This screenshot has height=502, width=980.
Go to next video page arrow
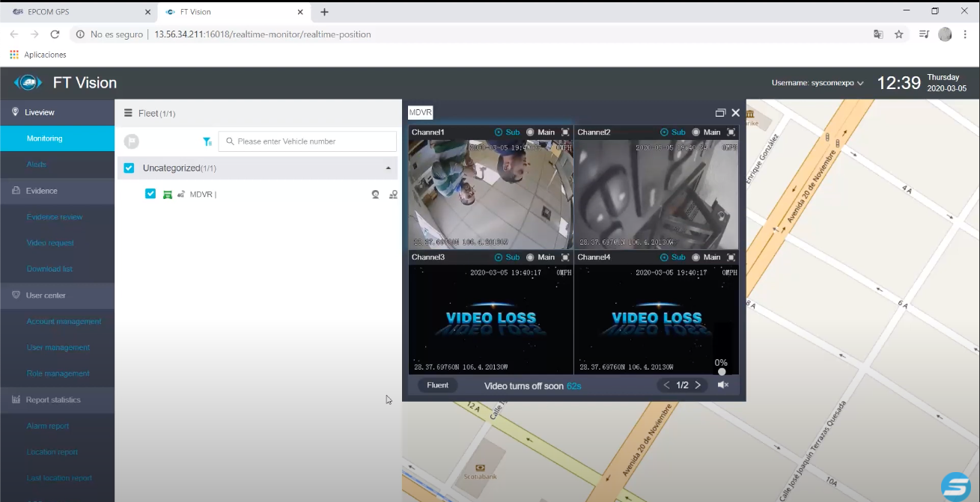pyautogui.click(x=698, y=385)
